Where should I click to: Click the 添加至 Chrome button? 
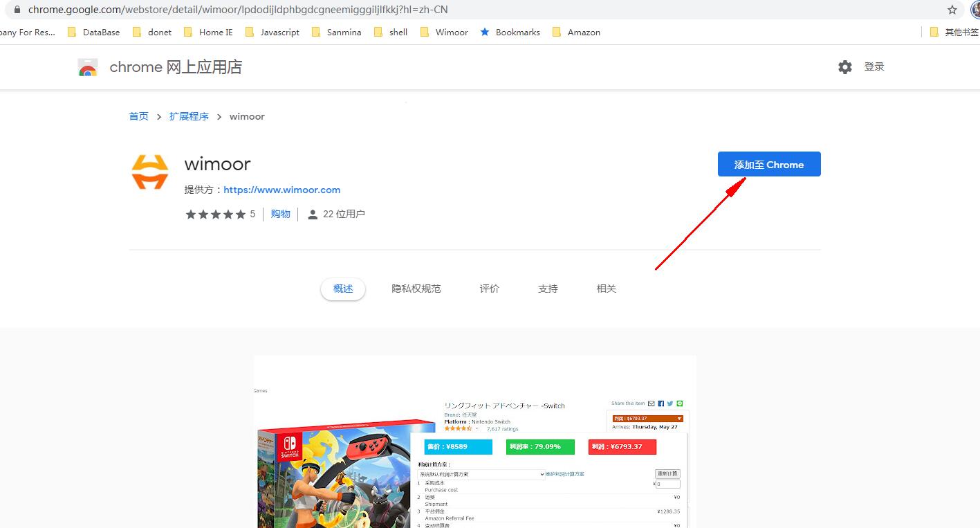pos(769,164)
